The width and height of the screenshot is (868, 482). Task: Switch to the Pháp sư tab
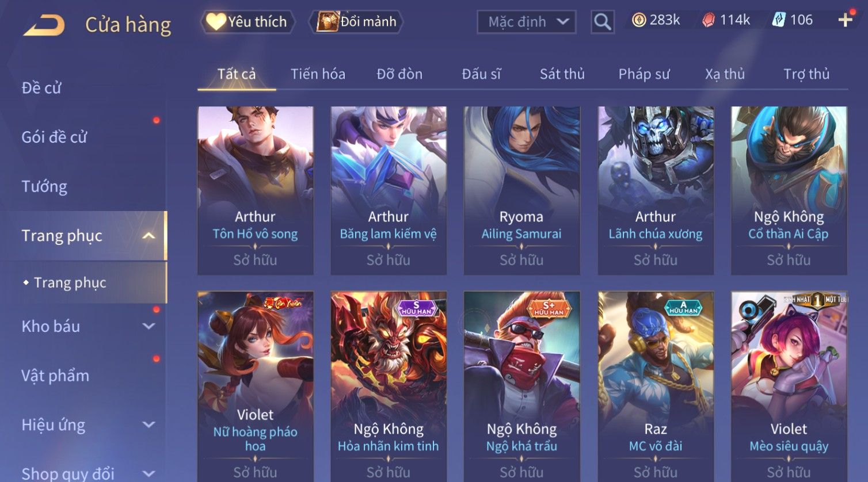click(644, 74)
